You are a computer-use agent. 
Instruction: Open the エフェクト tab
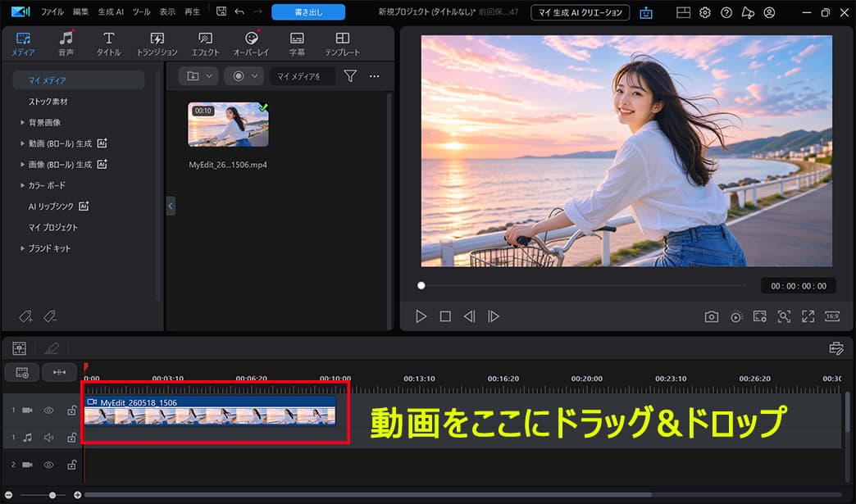click(205, 44)
